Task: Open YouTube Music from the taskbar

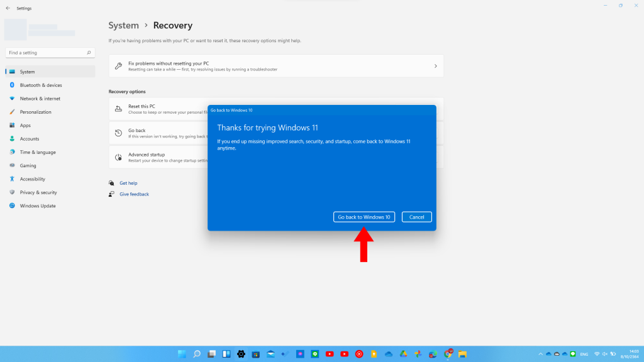Action: point(359,354)
